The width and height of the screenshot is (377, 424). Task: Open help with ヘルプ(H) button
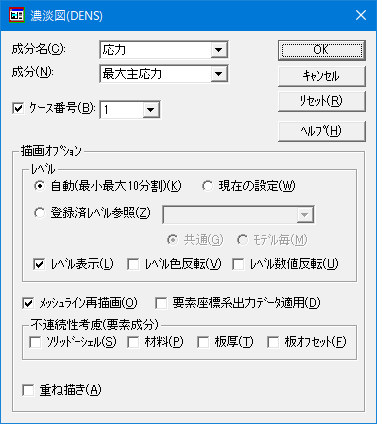pyautogui.click(x=322, y=131)
